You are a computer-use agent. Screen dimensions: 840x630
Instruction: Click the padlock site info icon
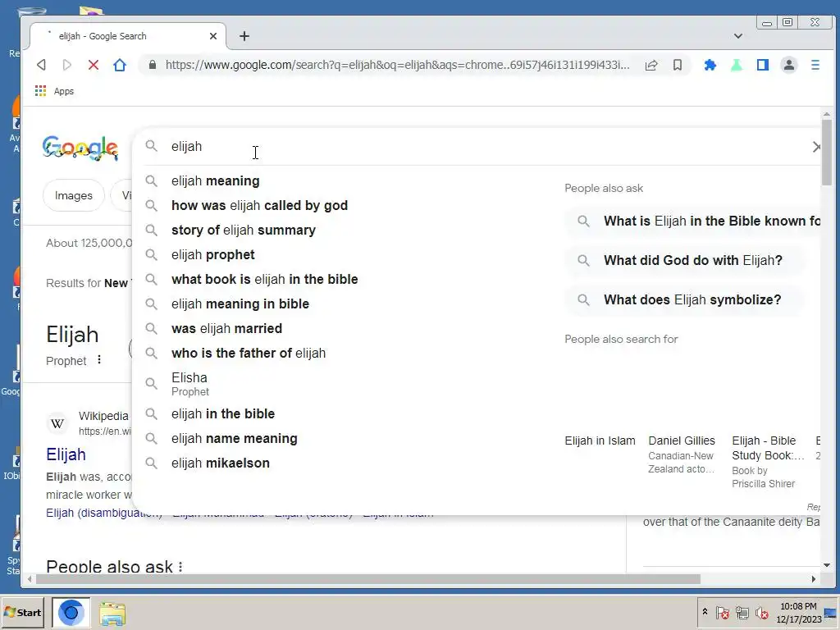coord(153,65)
